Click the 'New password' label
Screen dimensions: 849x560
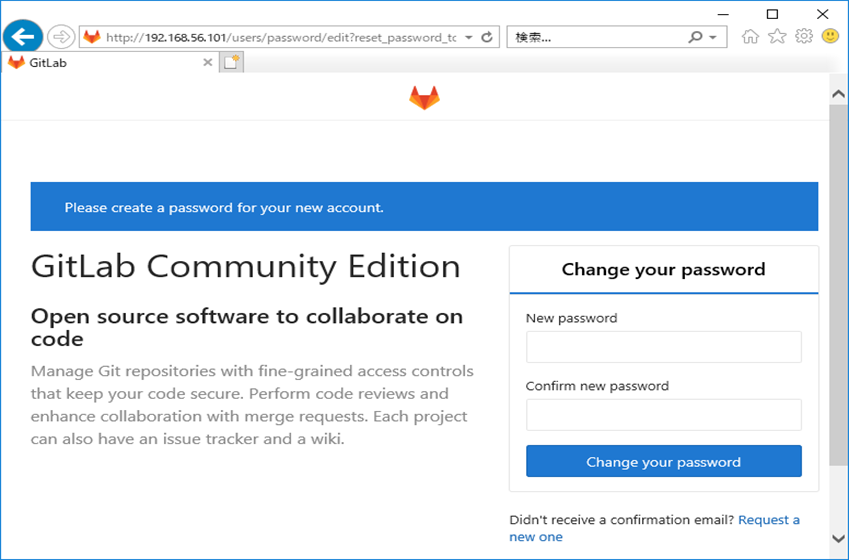pos(571,318)
